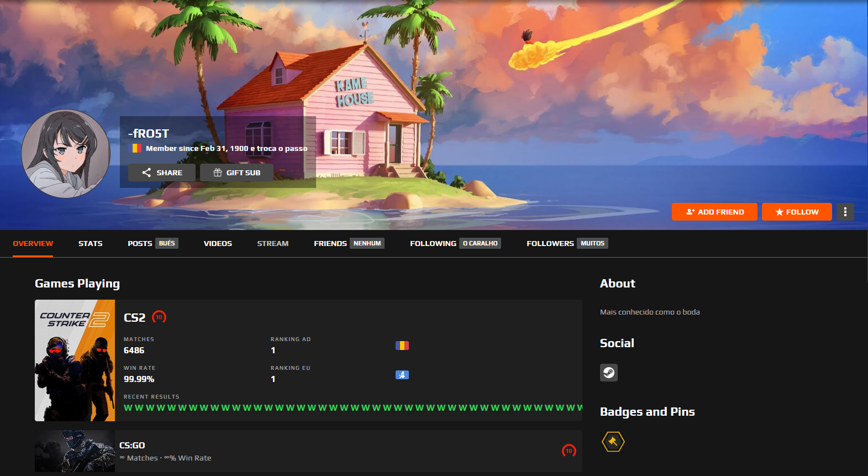Click the recent results W streak
The width and height of the screenshot is (868, 476).
click(353, 408)
